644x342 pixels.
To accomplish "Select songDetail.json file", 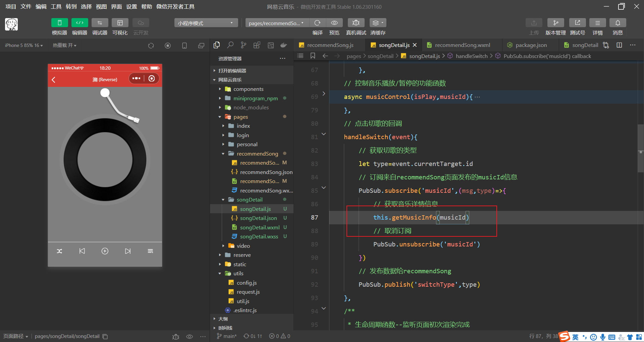I will tap(252, 218).
